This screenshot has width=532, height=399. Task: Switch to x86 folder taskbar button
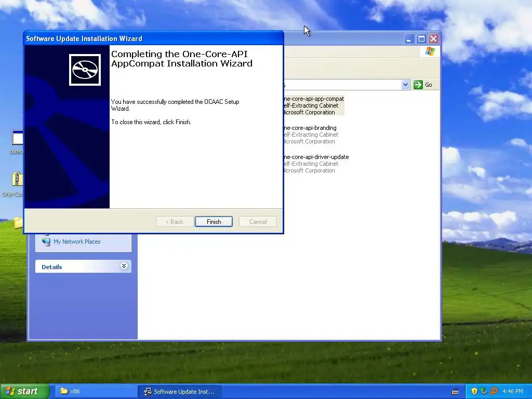[x=96, y=391]
